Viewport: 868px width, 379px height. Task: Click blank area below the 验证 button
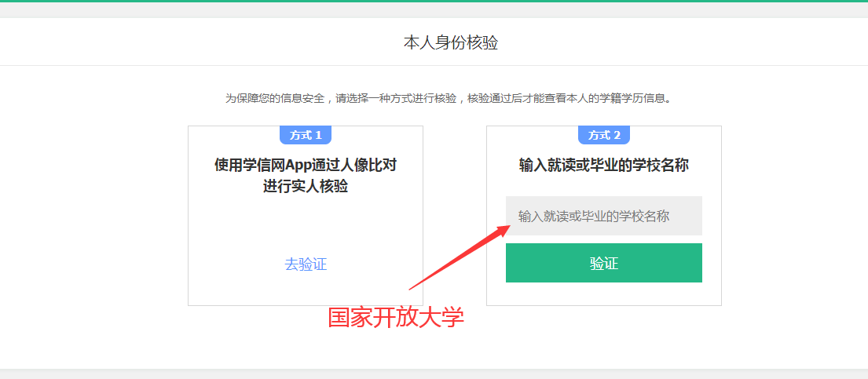603,294
